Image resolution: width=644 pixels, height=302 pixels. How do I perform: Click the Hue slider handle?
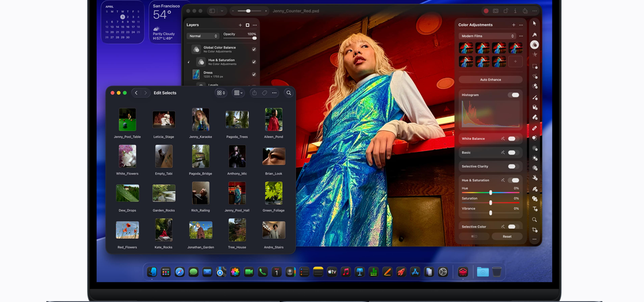click(x=491, y=193)
